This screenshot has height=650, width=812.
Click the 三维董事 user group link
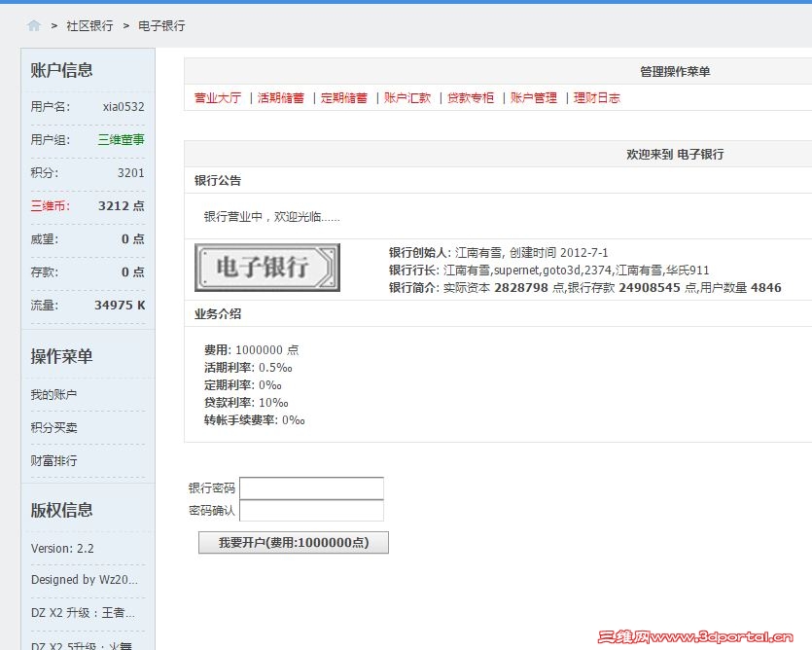(122, 139)
